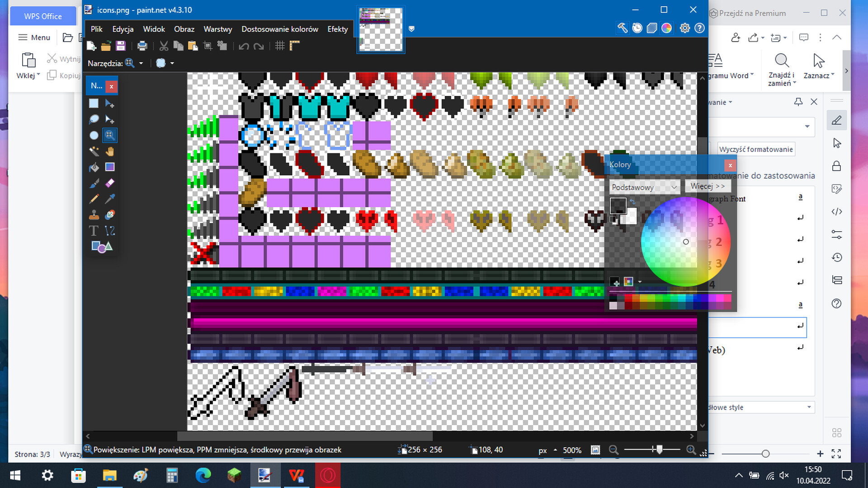Activate the Text tool
The width and height of the screenshot is (868, 488).
pos(94,230)
